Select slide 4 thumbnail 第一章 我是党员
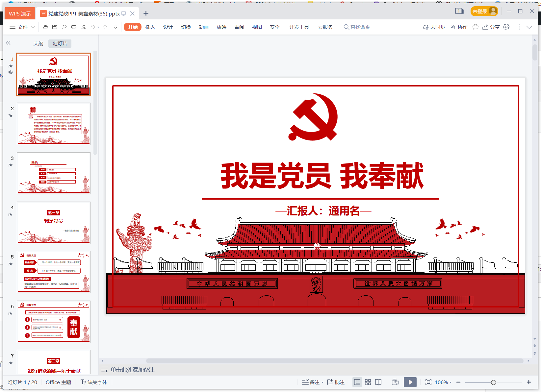 [54, 223]
